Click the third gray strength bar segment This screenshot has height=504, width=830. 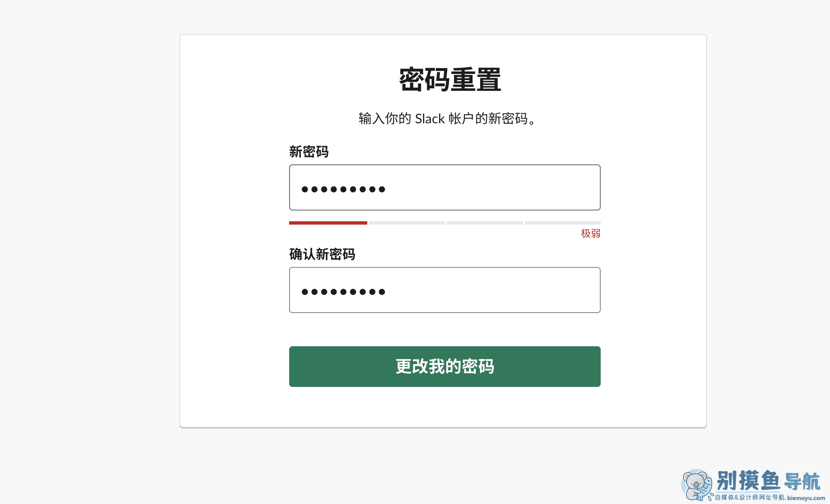[x=484, y=223]
